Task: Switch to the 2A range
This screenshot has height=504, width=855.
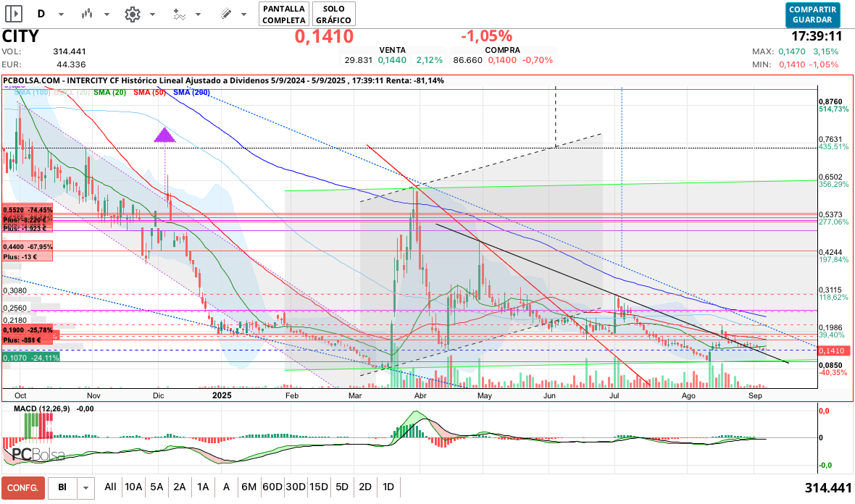Action: (180, 487)
